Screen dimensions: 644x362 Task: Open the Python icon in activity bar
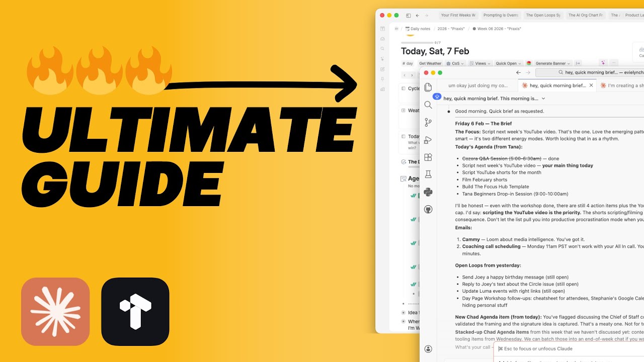428,192
